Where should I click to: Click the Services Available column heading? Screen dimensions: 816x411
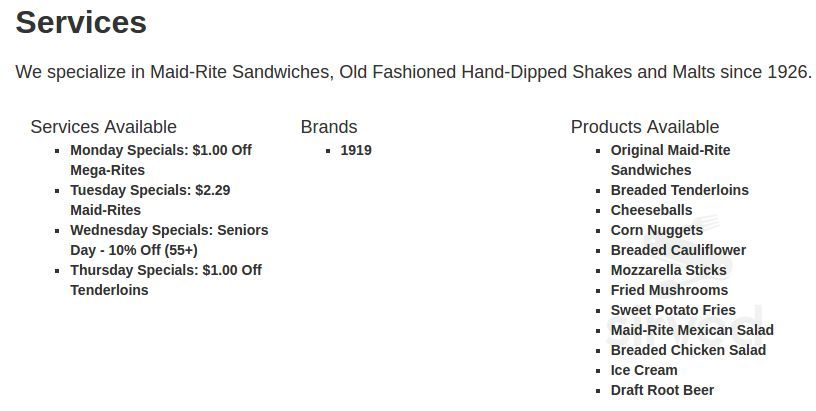point(104,127)
